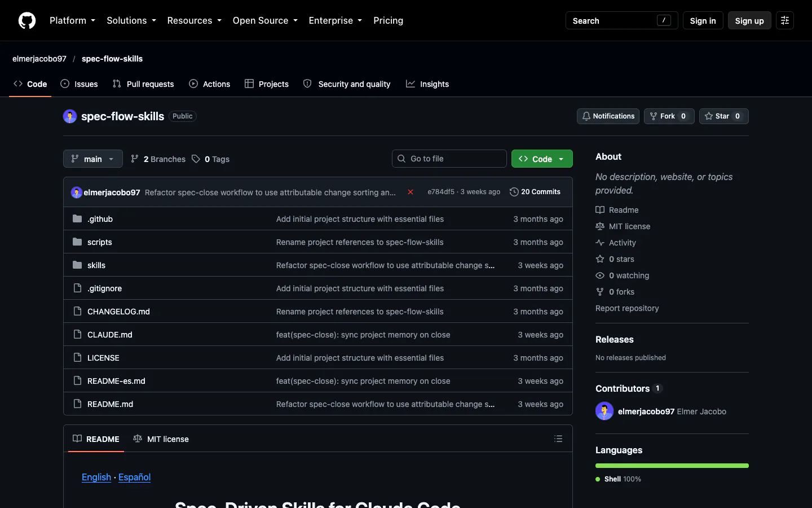Expand the Enterprise menu
The height and width of the screenshot is (508, 812).
336,20
